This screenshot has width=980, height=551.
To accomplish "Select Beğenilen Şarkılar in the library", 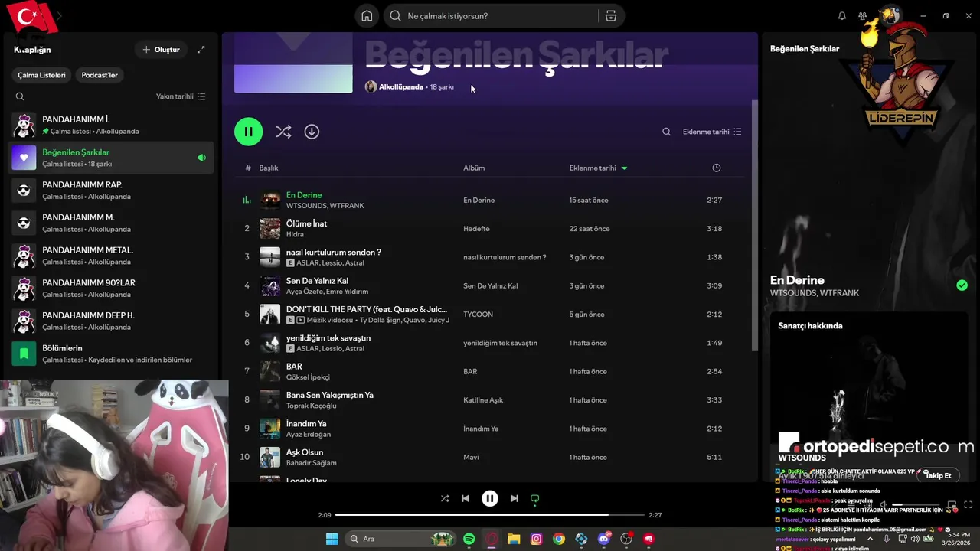I will tap(111, 158).
